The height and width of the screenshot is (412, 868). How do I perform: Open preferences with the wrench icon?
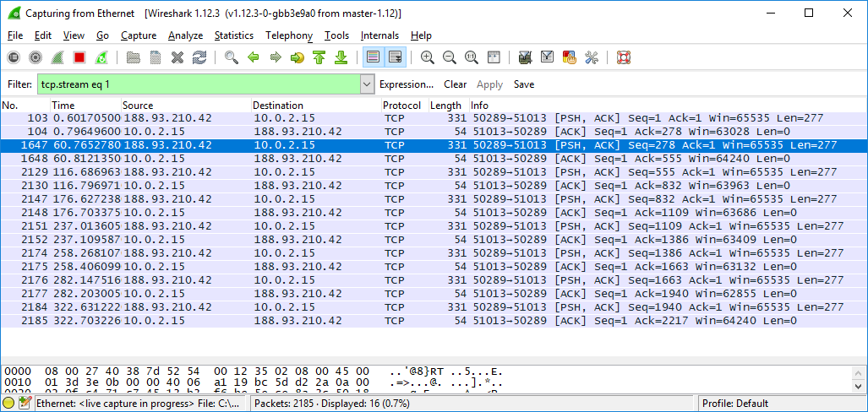pos(592,57)
